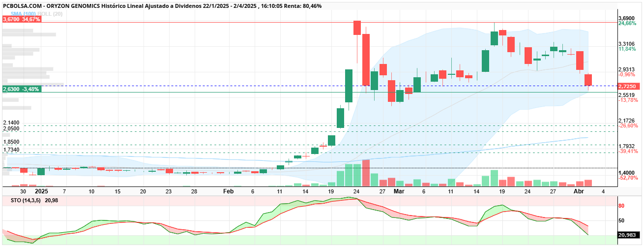Click the stochastic 50 level label

pyautogui.click(x=621, y=220)
